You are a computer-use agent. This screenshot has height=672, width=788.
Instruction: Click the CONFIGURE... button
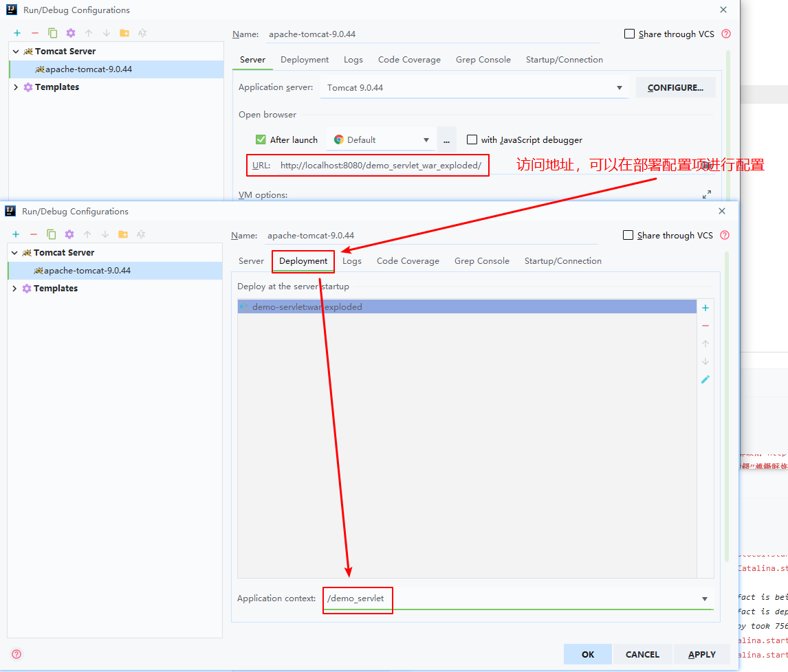coord(675,87)
